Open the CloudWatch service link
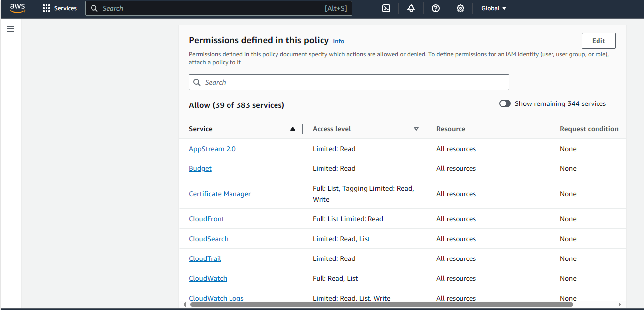Viewport: 644px width, 310px height. click(208, 278)
